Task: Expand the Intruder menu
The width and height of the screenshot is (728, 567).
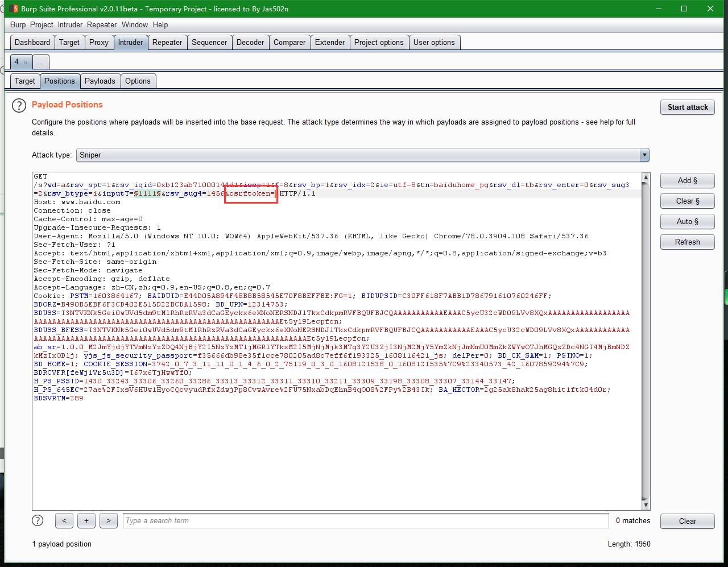Action: click(69, 24)
